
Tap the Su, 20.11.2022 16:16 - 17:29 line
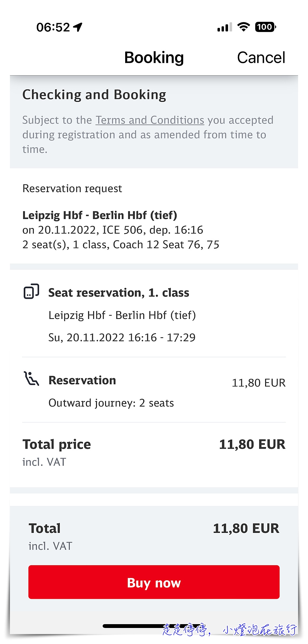[122, 338]
